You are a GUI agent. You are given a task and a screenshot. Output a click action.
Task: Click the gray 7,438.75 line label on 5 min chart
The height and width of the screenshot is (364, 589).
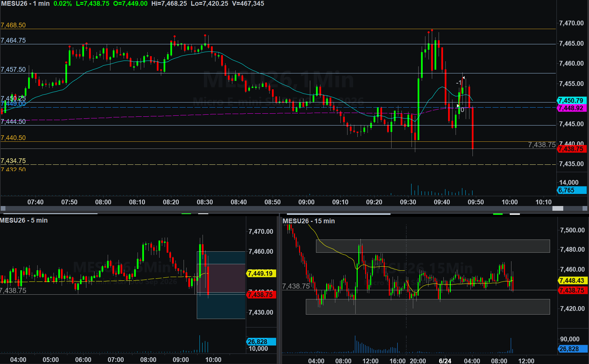pos(13,291)
